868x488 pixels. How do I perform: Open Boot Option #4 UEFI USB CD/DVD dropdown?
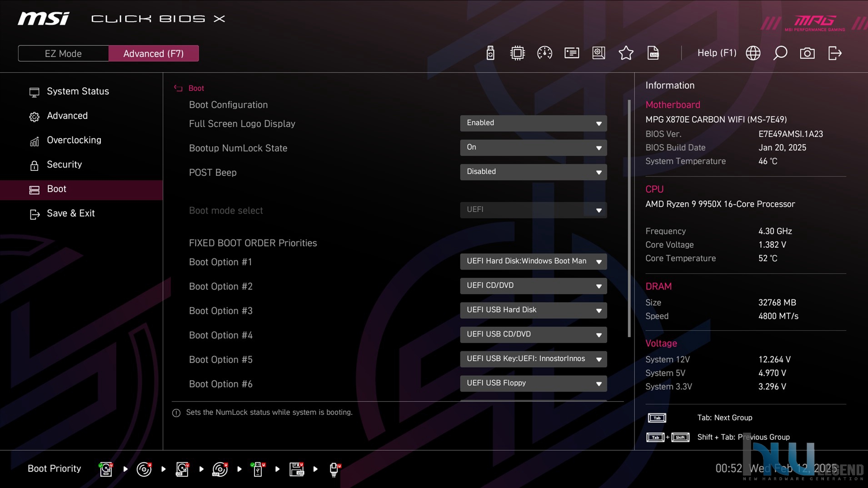pos(533,334)
